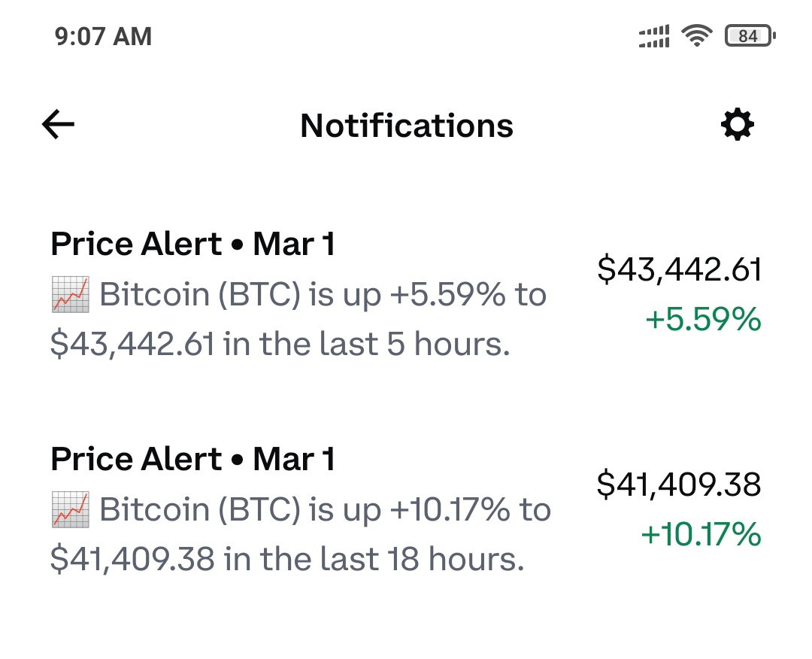Open the second Price Alert Mar 1 heading
Image resolution: width=812 pixels, height=659 pixels.
(192, 458)
